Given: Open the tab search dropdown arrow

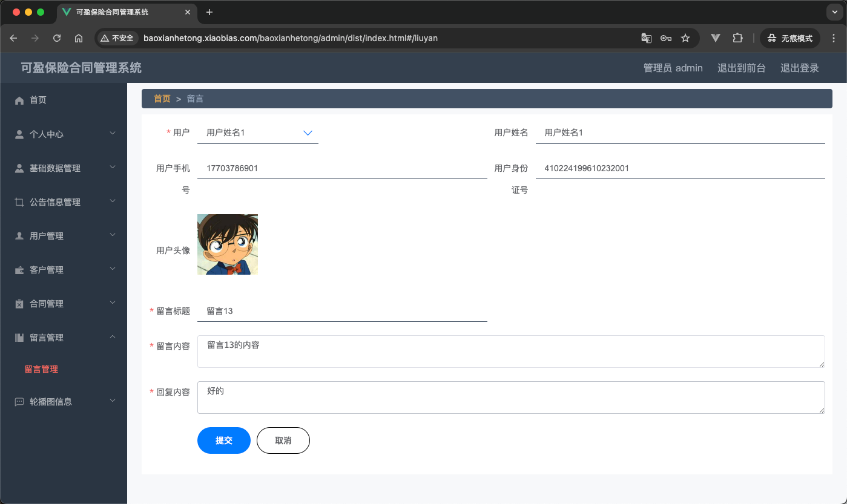Looking at the screenshot, I should 835,12.
